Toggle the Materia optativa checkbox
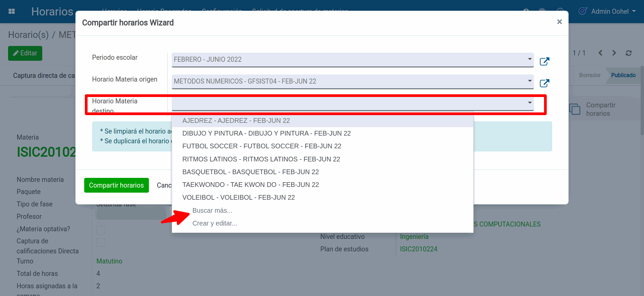Screen dimensions: 644x296 point(101,230)
